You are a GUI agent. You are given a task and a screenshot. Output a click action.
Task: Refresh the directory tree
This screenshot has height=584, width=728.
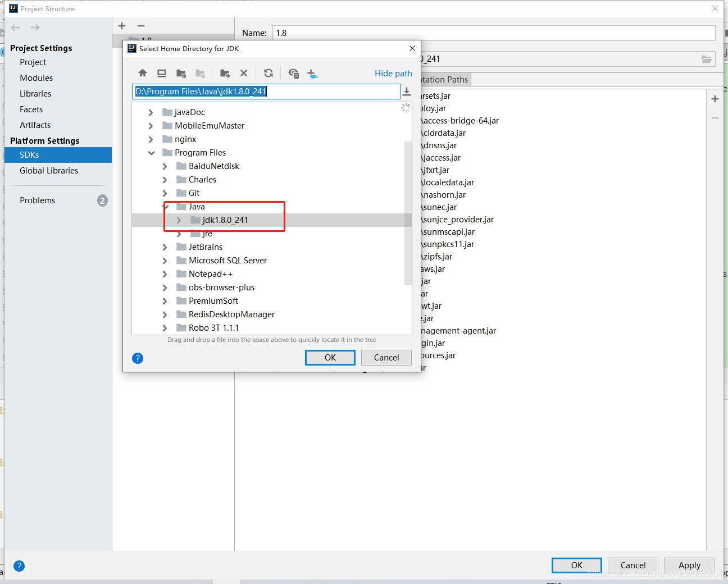tap(269, 73)
